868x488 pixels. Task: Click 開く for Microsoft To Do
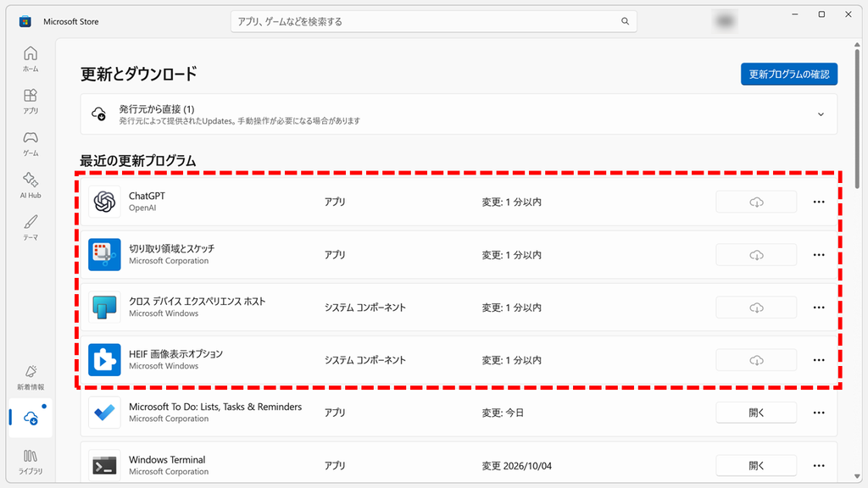tap(756, 413)
